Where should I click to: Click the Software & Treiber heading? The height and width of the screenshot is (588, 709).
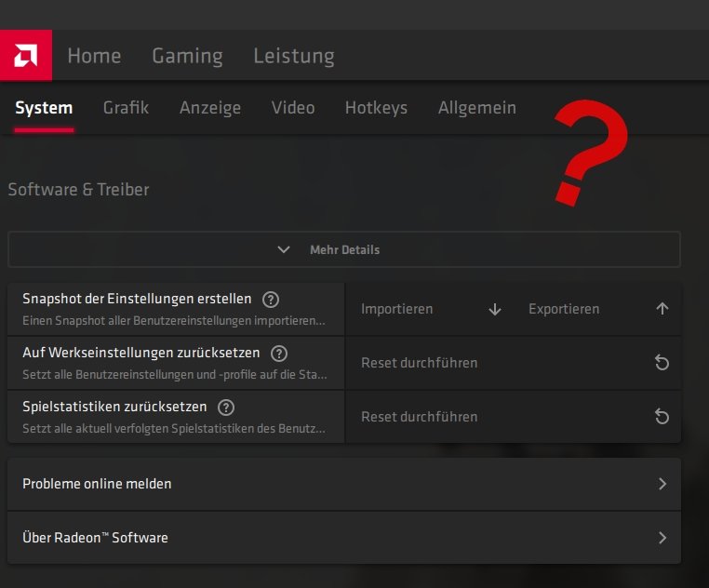coord(78,190)
